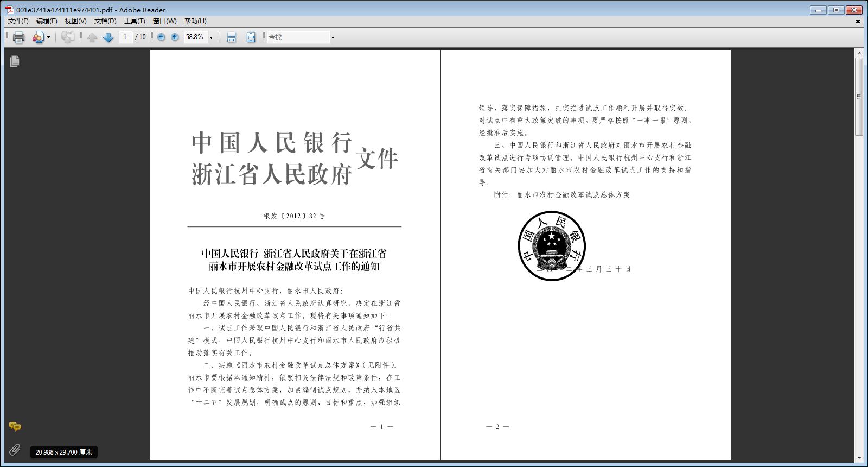
Task: Click the 浙江省人民政府 header text
Action: [272, 175]
